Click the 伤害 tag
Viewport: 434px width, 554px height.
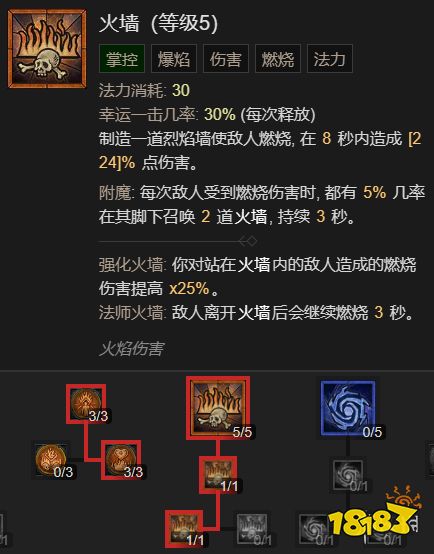pos(225,59)
